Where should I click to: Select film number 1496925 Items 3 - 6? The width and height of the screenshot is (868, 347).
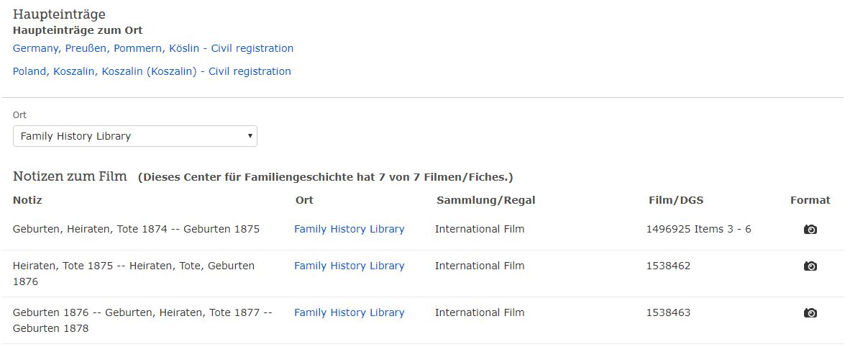[x=698, y=229]
